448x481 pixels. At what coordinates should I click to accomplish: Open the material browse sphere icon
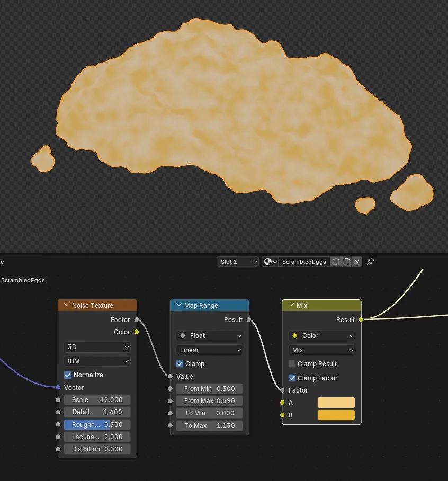(x=270, y=262)
